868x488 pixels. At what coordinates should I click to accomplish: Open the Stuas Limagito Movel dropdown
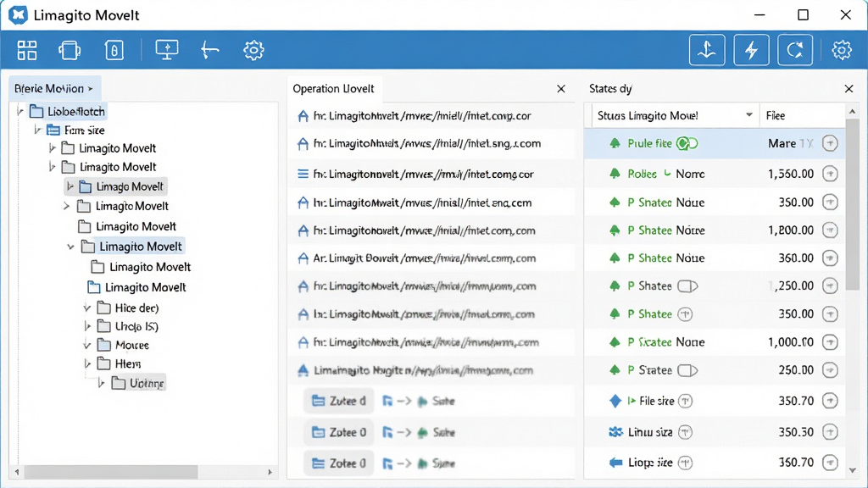(749, 115)
